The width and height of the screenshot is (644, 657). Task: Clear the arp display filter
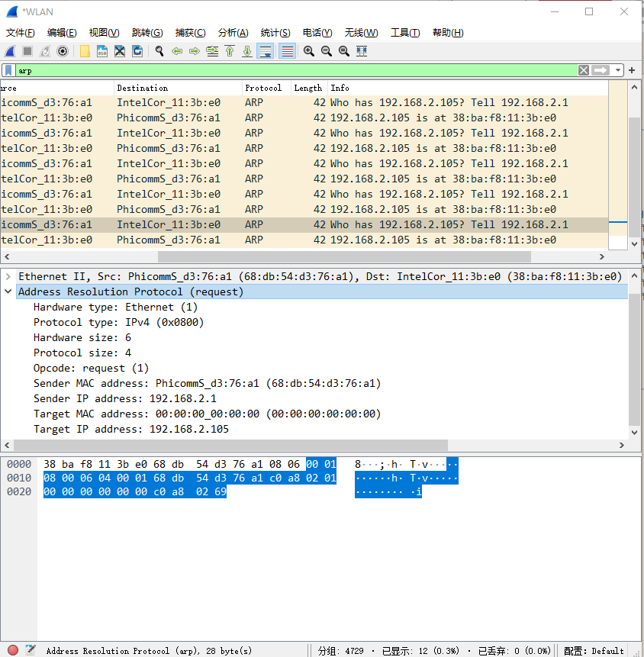click(x=584, y=70)
